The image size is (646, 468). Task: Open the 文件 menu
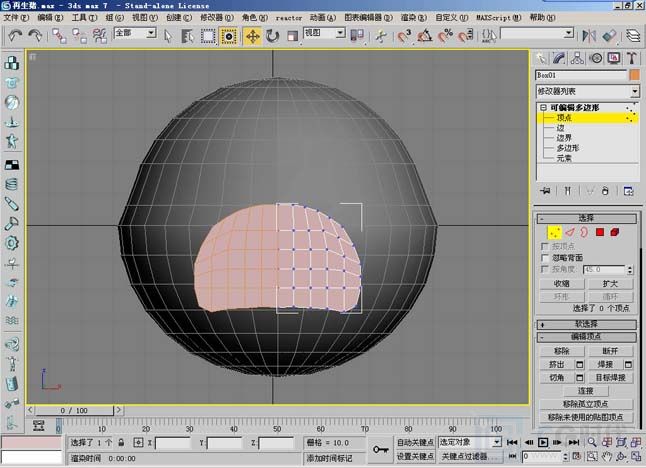tap(16, 17)
